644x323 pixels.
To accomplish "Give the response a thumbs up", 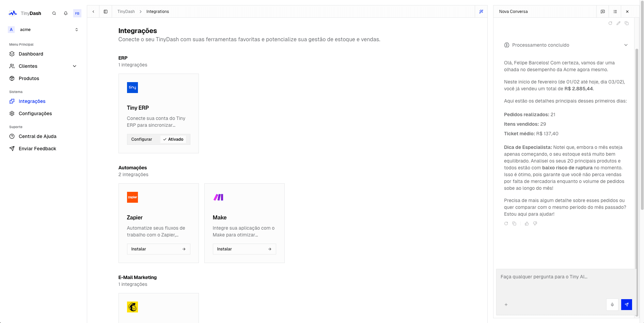I will tap(527, 224).
